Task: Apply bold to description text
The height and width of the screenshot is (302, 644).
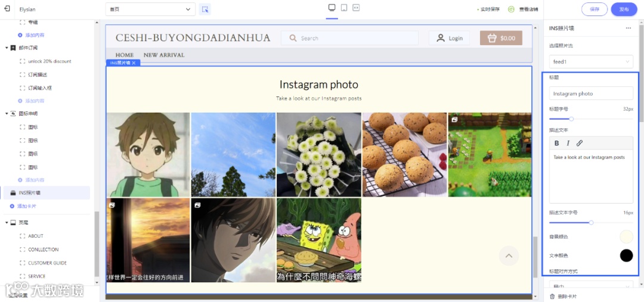Action: click(x=556, y=143)
